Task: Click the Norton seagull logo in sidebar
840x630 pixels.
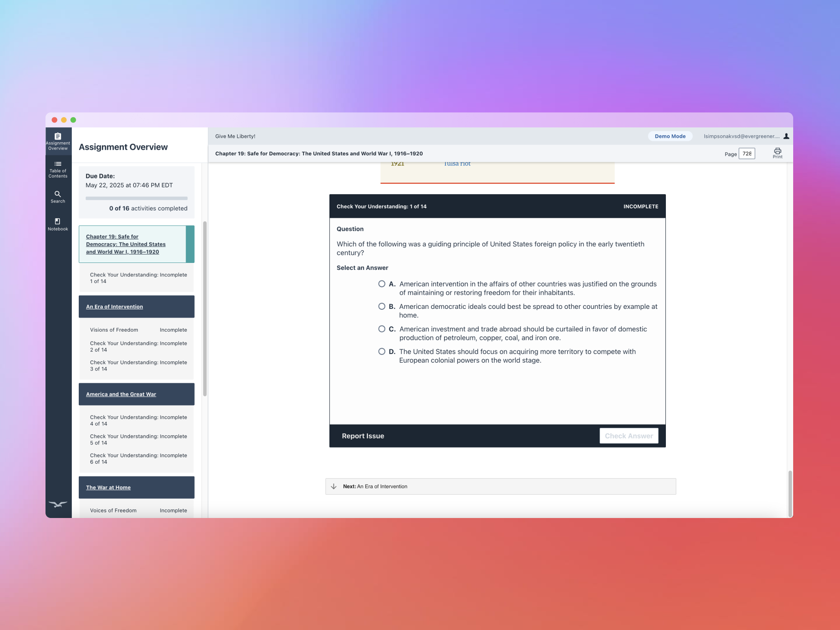Action: [x=58, y=504]
